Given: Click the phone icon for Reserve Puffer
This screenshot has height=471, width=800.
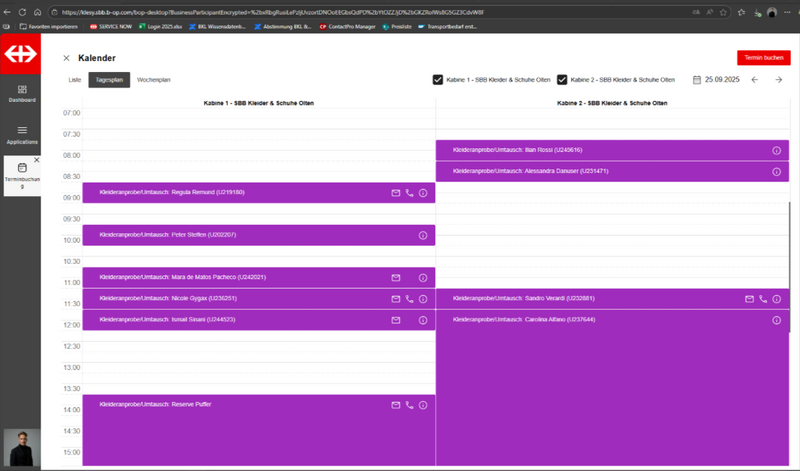Looking at the screenshot, I should [x=409, y=405].
